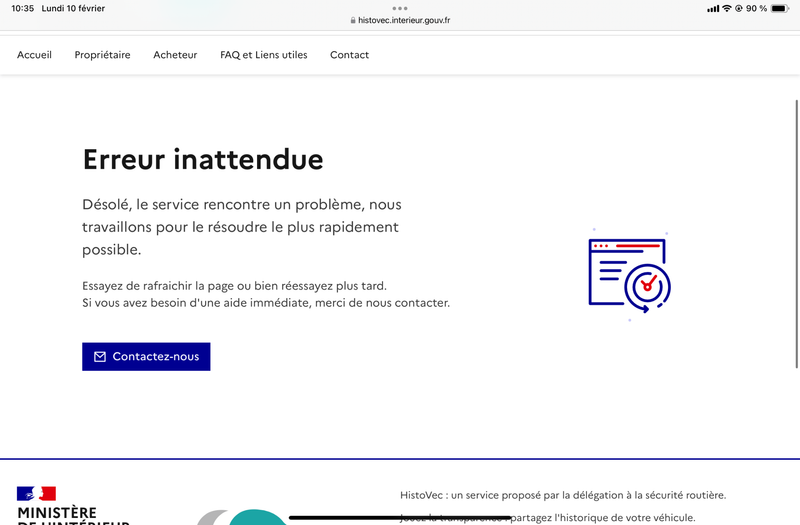Click the Contactez-nous button
This screenshot has width=800, height=525.
(x=146, y=357)
